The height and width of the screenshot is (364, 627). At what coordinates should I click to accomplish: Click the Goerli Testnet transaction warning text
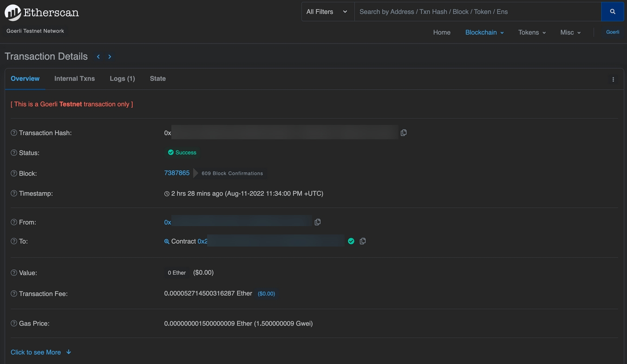click(x=72, y=104)
